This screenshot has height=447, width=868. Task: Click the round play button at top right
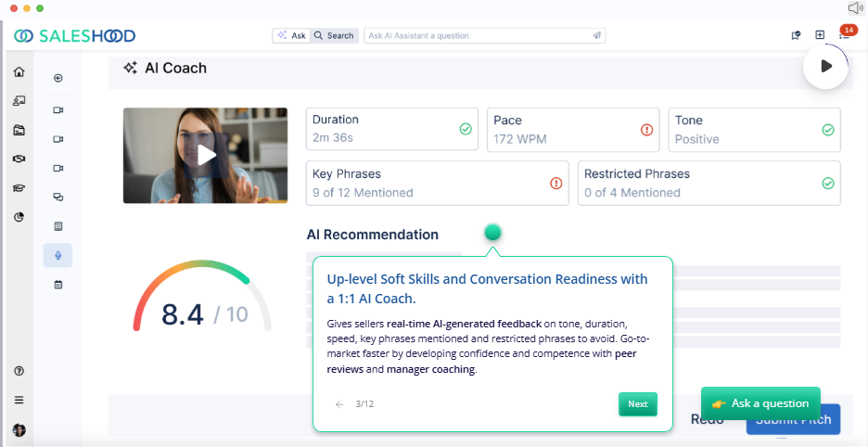(825, 66)
